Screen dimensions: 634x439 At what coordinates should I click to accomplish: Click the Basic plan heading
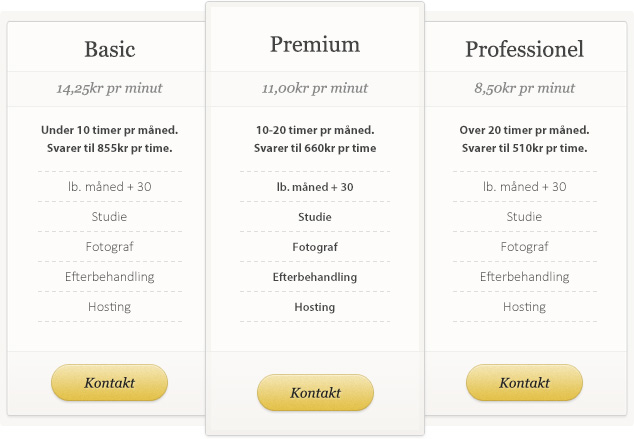click(x=110, y=49)
